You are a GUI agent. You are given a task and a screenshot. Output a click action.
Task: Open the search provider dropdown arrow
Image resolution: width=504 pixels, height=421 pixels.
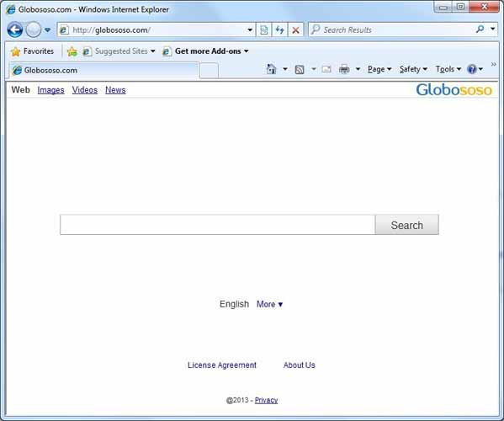coord(492,29)
